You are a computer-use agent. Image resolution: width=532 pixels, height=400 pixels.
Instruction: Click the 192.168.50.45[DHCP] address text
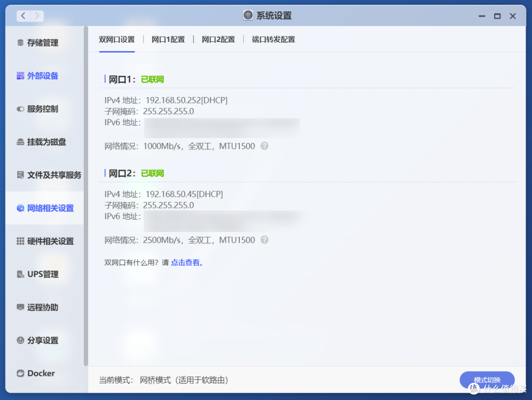point(184,195)
